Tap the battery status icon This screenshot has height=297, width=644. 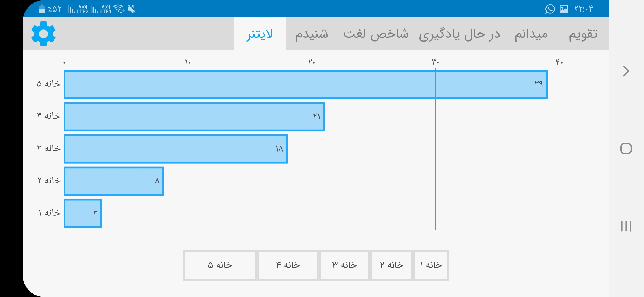(42, 9)
